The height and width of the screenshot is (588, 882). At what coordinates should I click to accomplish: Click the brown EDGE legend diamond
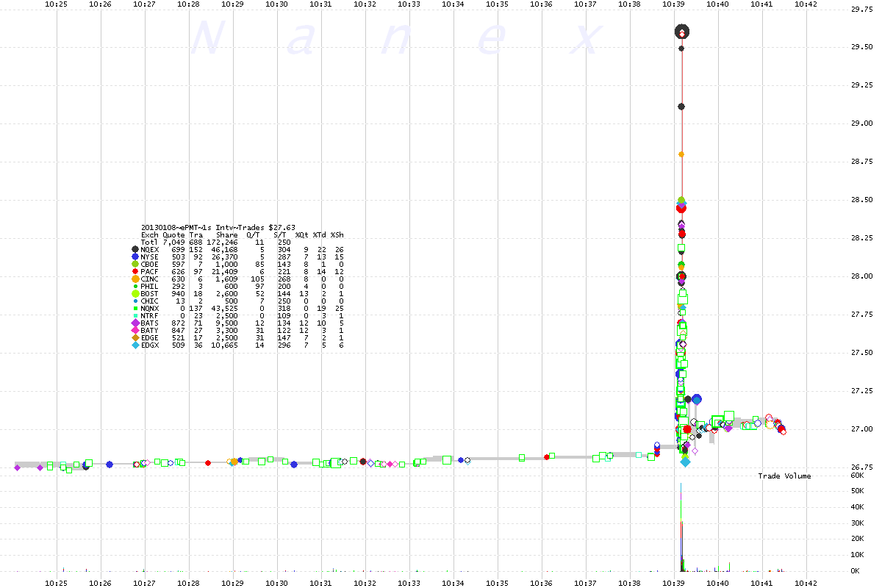pyautogui.click(x=135, y=337)
